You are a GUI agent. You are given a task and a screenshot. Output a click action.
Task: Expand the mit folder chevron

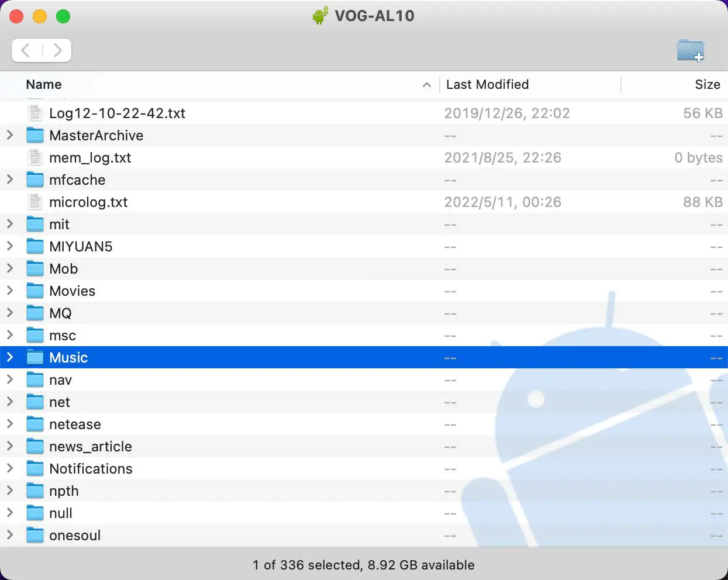point(10,224)
